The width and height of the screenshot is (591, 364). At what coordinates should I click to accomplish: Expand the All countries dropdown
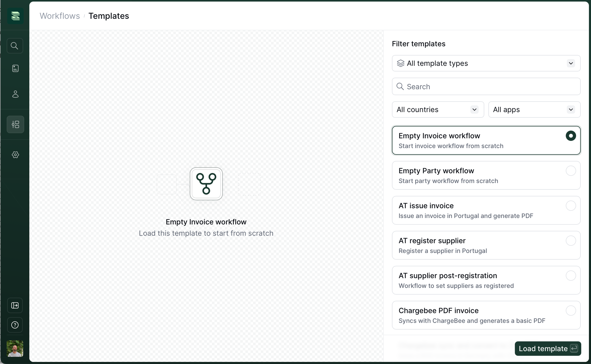[x=437, y=110]
